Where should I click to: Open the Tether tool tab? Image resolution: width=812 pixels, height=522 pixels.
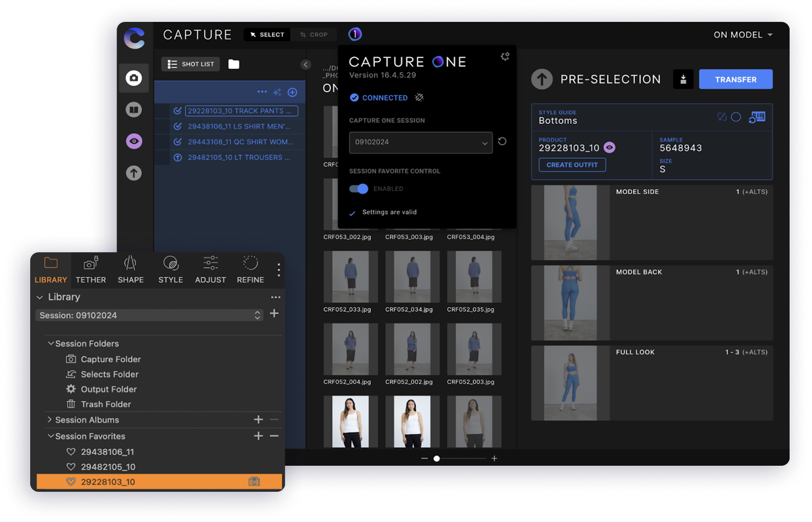point(91,270)
